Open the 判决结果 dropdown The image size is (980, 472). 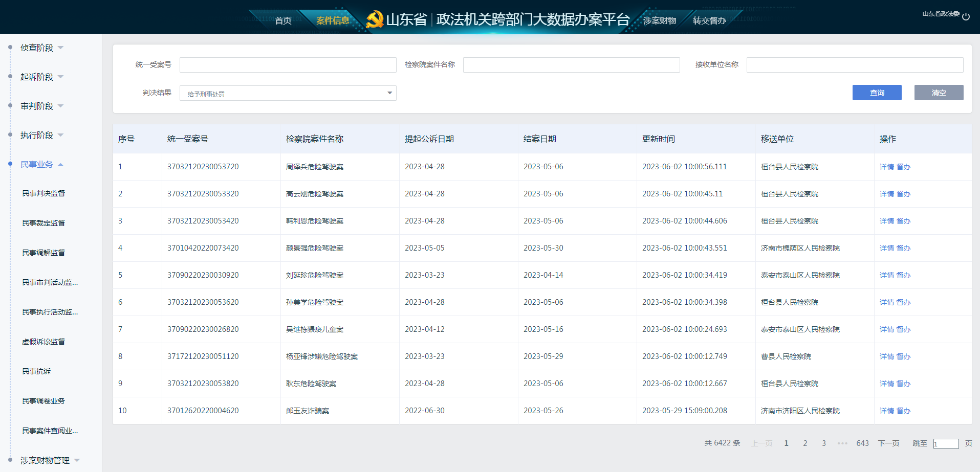tap(288, 93)
